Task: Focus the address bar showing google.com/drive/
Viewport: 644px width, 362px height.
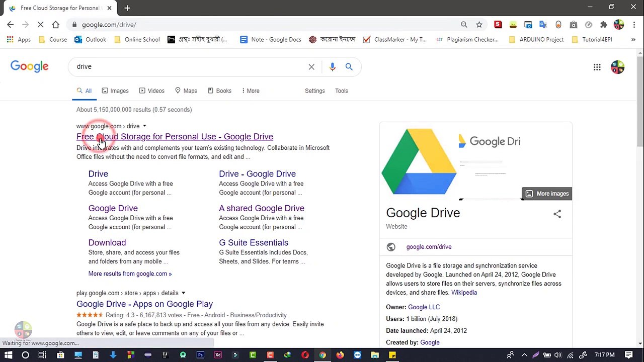Action: point(267,25)
